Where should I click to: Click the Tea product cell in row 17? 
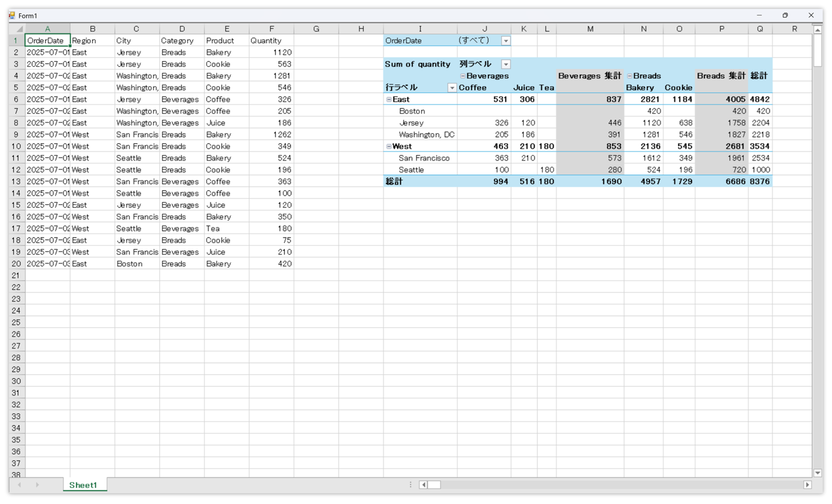[226, 228]
